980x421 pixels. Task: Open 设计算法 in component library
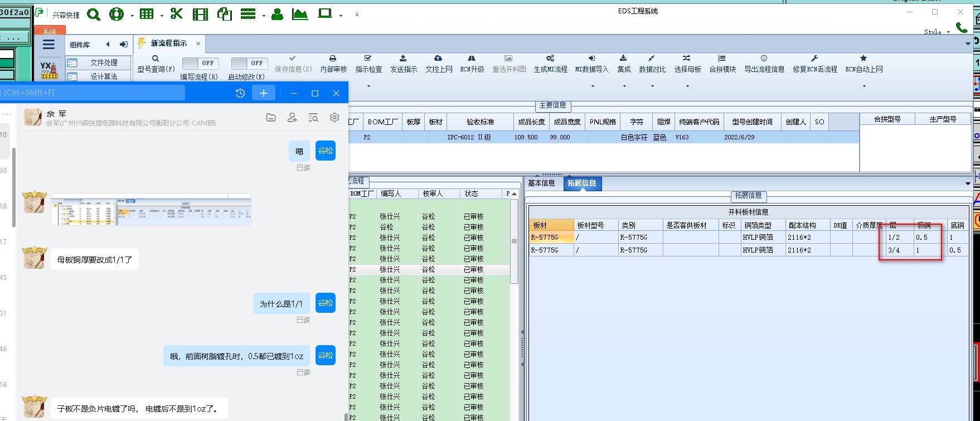pos(99,76)
